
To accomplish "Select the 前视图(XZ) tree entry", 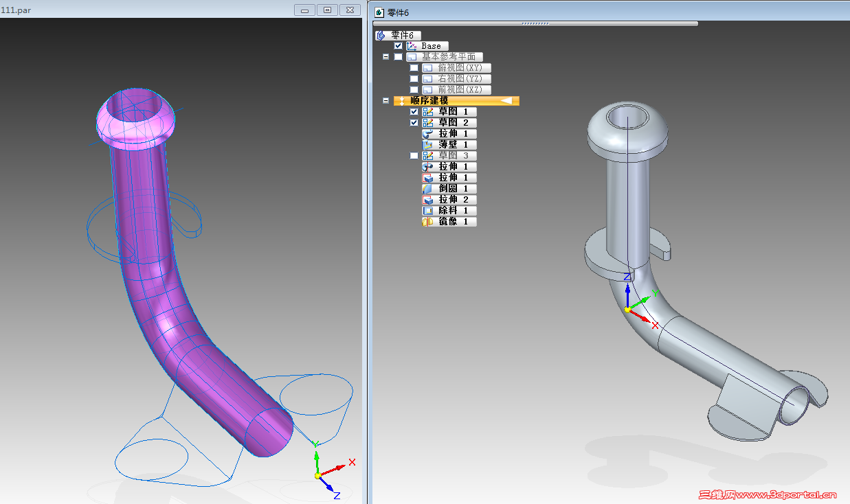I will (x=456, y=90).
